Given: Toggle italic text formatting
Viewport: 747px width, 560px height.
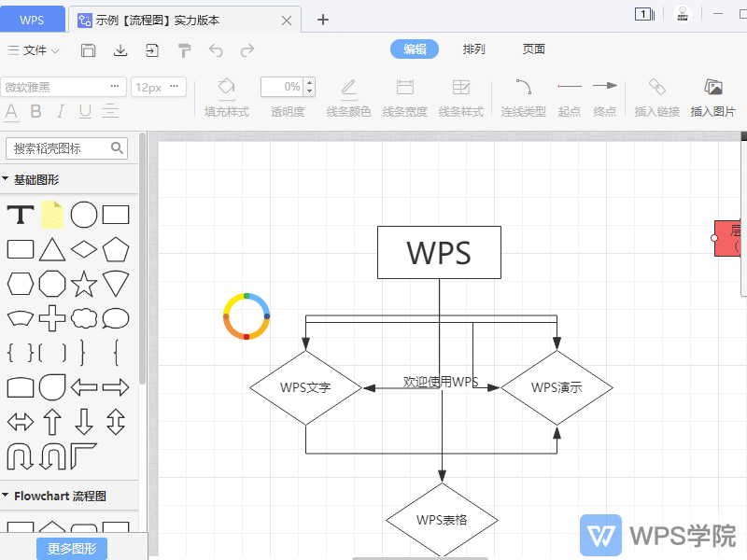Looking at the screenshot, I should tap(61, 111).
